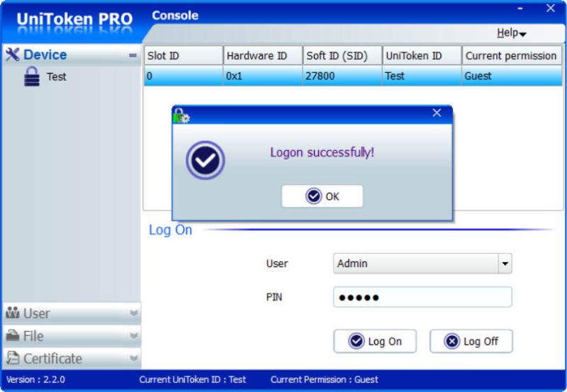Select the 0x1 hardware ID cell
The image size is (567, 392).
pyautogui.click(x=263, y=76)
